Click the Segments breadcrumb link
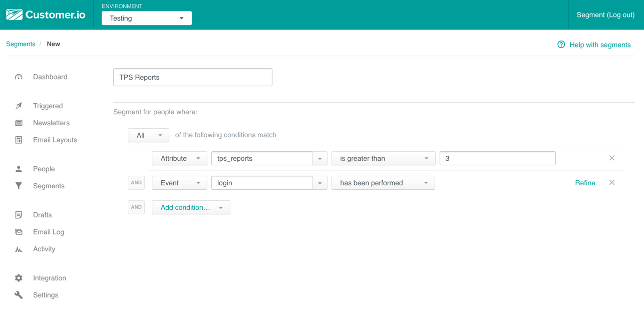This screenshot has height=315, width=644. pyautogui.click(x=21, y=44)
